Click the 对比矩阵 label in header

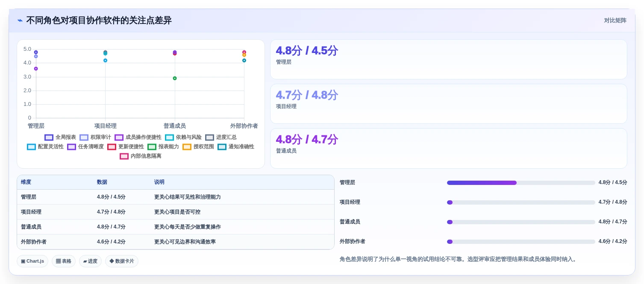tap(615, 20)
